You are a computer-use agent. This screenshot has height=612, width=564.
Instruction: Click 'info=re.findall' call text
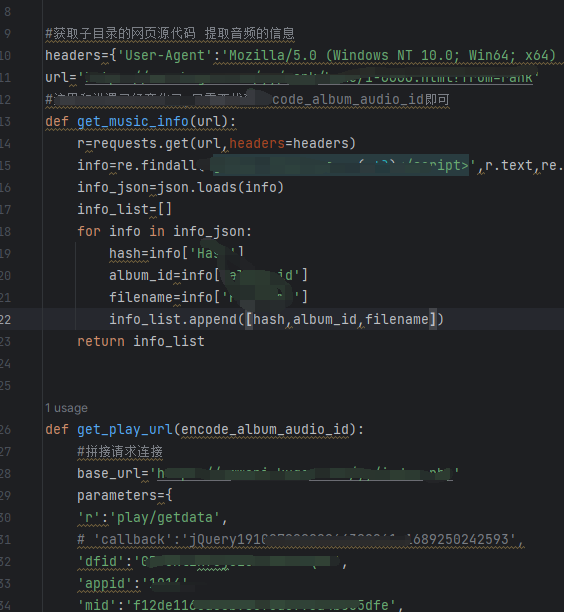pos(137,165)
